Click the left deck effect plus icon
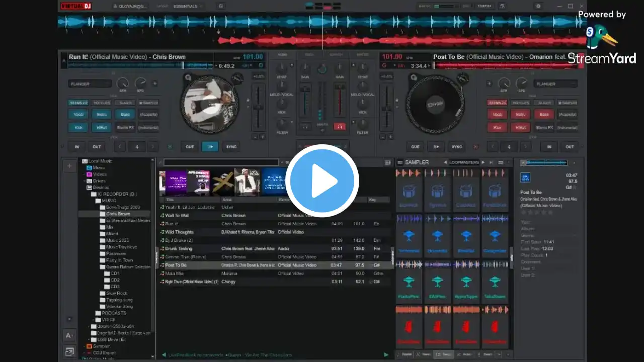 [155, 83]
